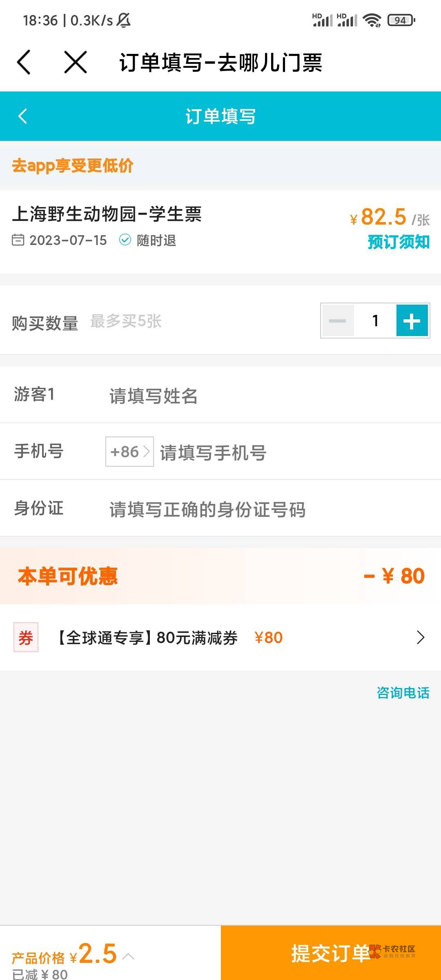Viewport: 441px width, 980px height.
Task: Focus the 手机号 phone number field
Action: click(286, 452)
